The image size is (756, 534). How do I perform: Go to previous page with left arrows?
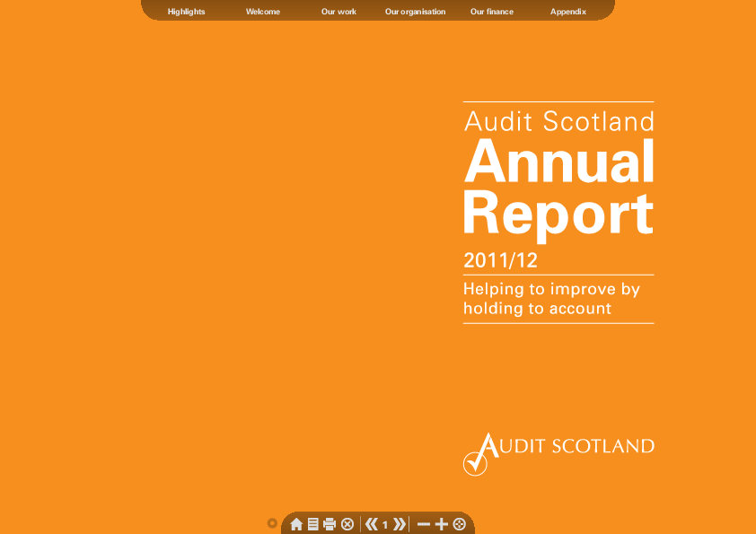tap(371, 524)
